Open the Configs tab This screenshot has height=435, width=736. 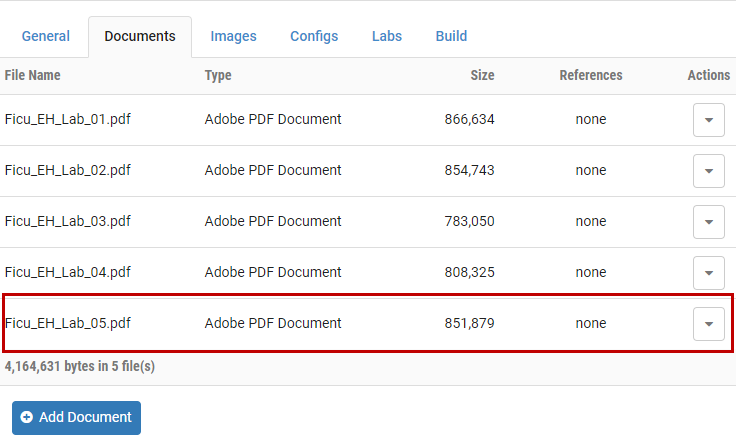314,36
